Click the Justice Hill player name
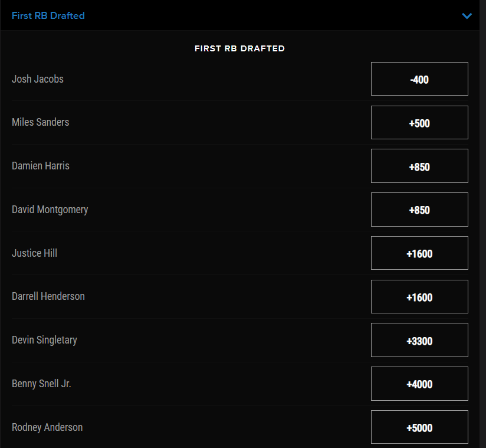Image resolution: width=486 pixels, height=448 pixels. [34, 253]
